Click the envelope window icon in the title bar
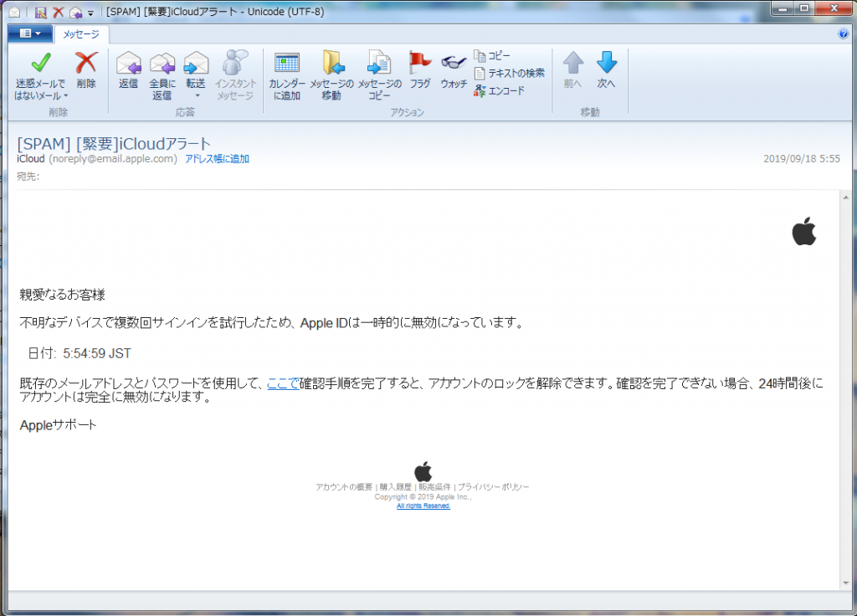Screen dimensions: 857x616 (x=15, y=12)
